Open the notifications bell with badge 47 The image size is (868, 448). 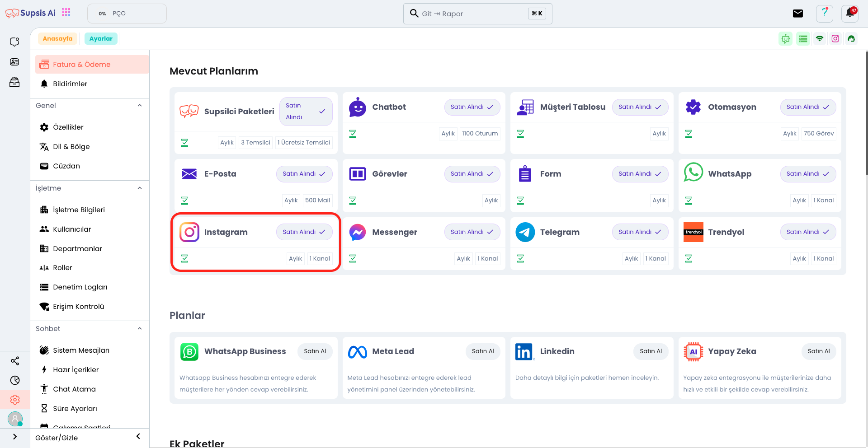coord(850,14)
